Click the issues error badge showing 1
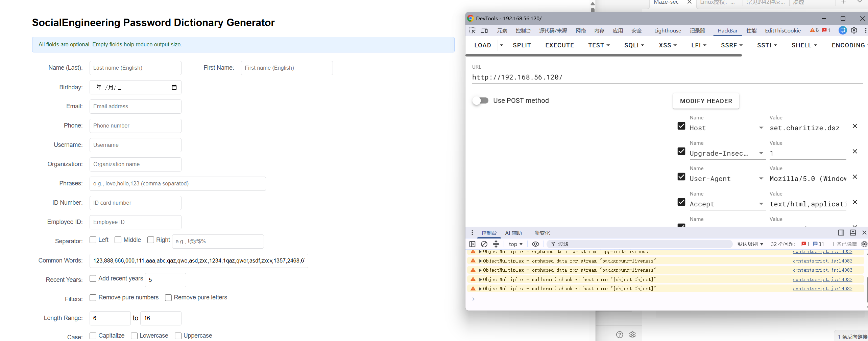 tap(805, 244)
